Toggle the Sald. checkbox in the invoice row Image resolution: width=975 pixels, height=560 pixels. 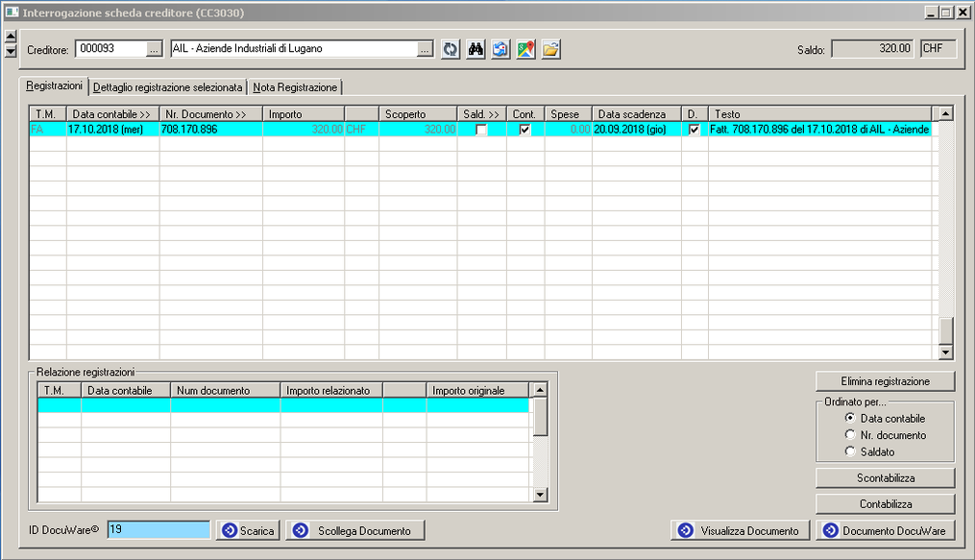pos(481,130)
